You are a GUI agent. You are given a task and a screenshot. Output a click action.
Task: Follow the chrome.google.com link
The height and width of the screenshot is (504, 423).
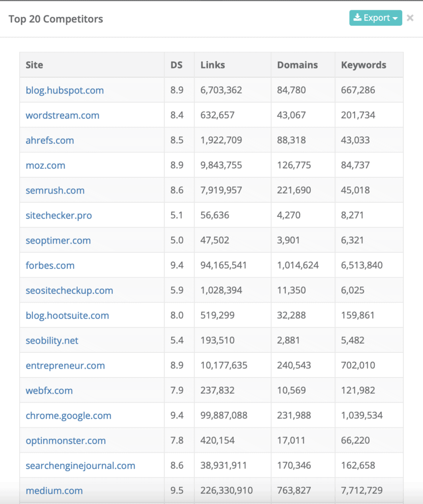tap(68, 416)
